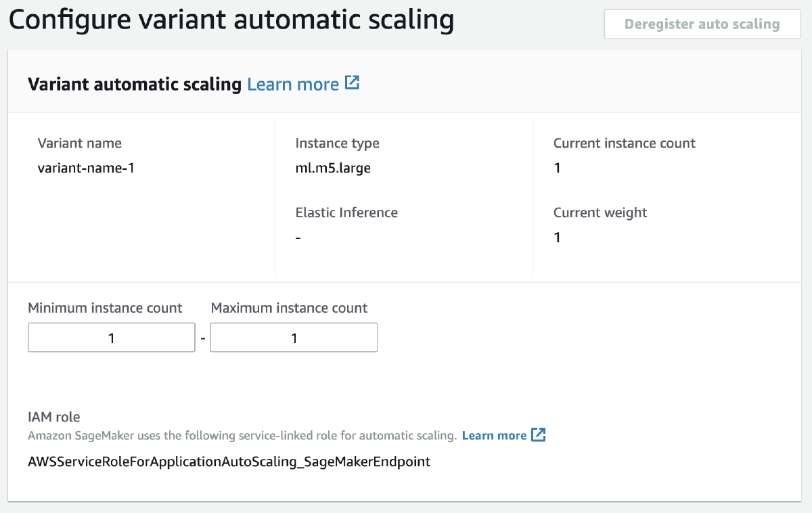Click the Variant name label
Screen dimensions: 812x513
point(80,143)
